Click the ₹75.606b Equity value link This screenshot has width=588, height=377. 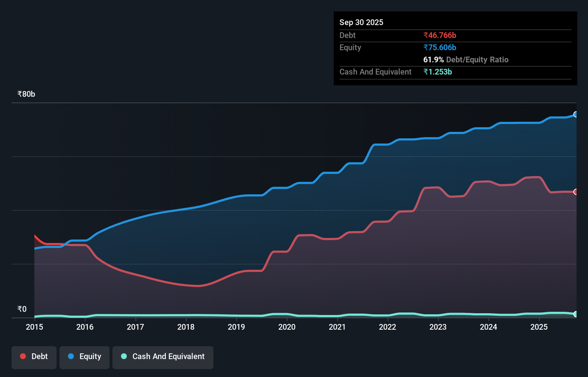click(x=439, y=47)
